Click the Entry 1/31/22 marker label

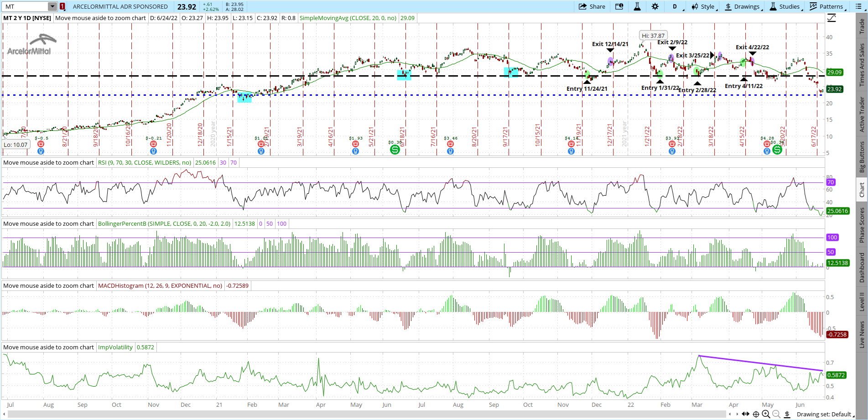[x=660, y=88]
